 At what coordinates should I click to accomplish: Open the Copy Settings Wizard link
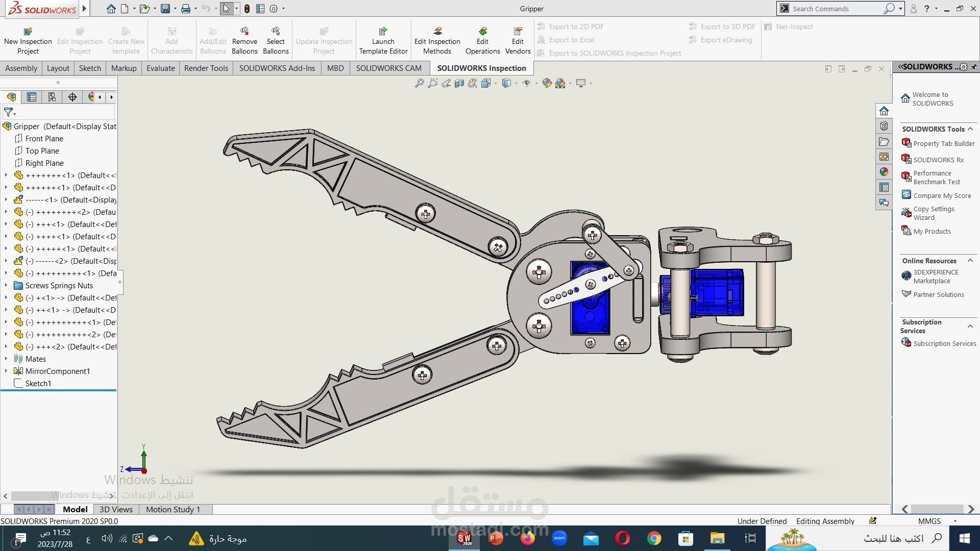[x=934, y=213]
